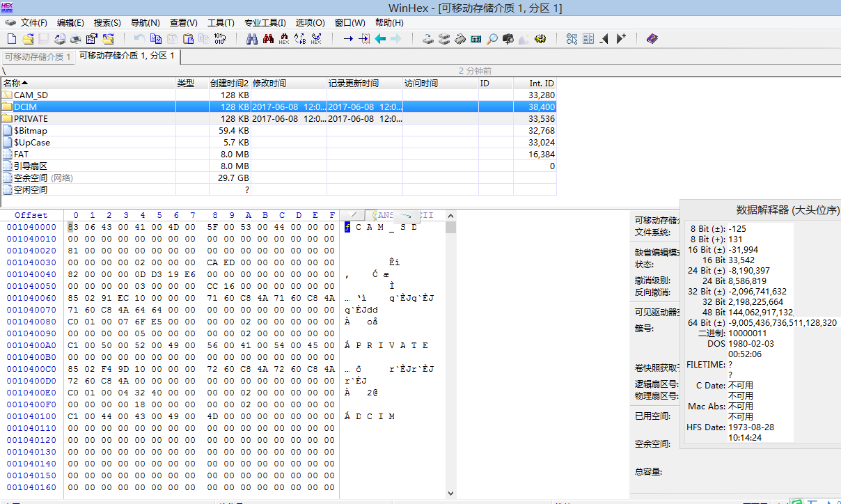
Task: Open the 工具(T) menu
Action: pyautogui.click(x=221, y=23)
